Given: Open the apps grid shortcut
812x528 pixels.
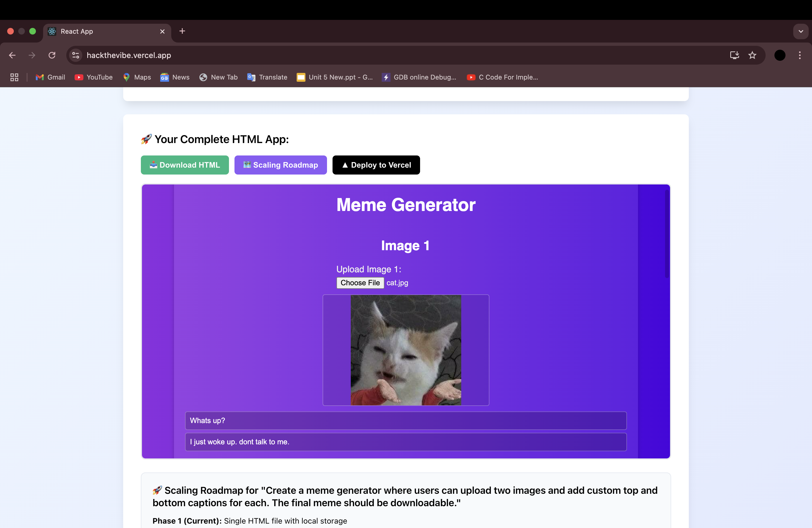Looking at the screenshot, I should [x=14, y=77].
